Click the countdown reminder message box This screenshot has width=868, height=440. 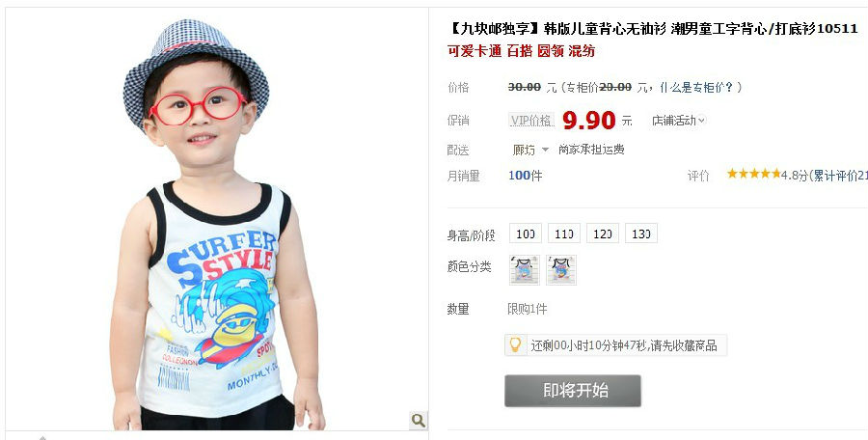(x=615, y=345)
